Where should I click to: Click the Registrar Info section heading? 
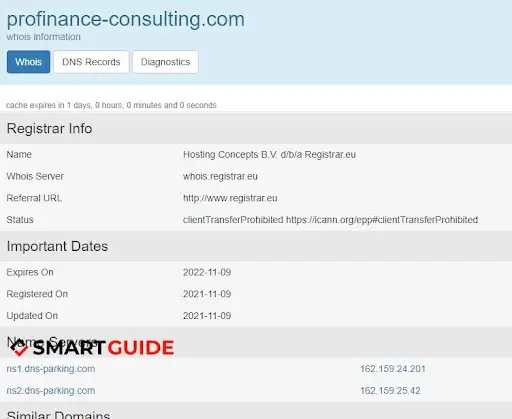coord(49,128)
